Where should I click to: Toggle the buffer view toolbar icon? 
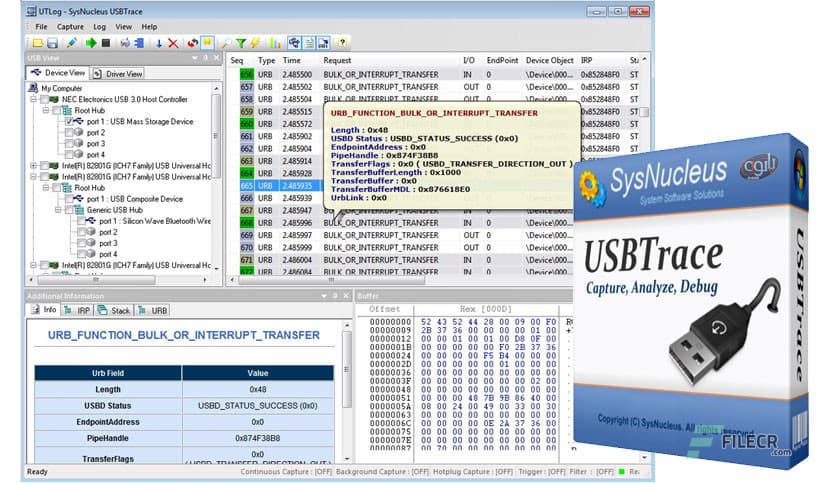tap(324, 43)
